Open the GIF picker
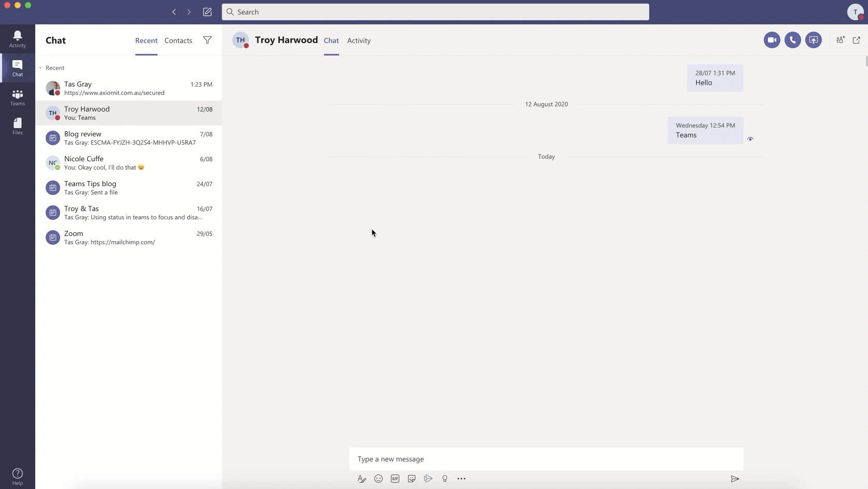 [395, 479]
